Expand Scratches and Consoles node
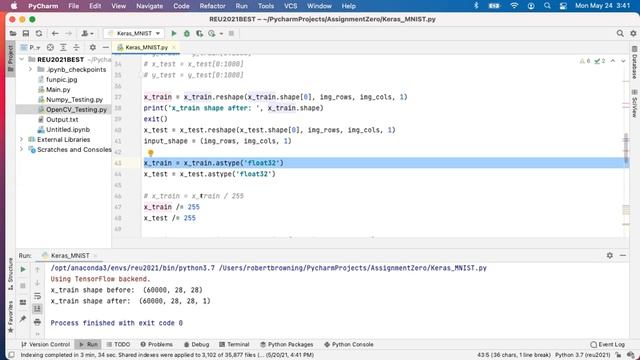Viewport: 640px width, 360px height. pyautogui.click(x=22, y=149)
